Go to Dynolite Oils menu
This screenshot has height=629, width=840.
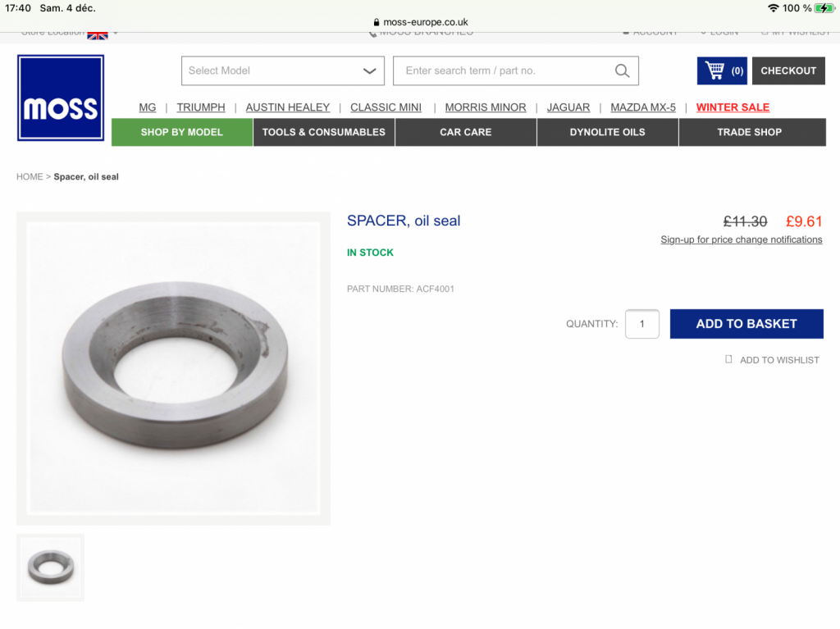tap(608, 132)
